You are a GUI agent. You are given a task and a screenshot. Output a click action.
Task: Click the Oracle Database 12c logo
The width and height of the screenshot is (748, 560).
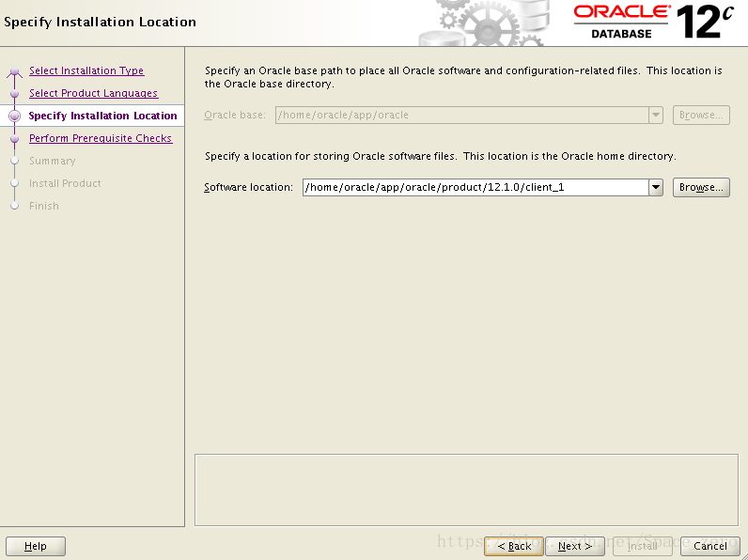pyautogui.click(x=653, y=22)
